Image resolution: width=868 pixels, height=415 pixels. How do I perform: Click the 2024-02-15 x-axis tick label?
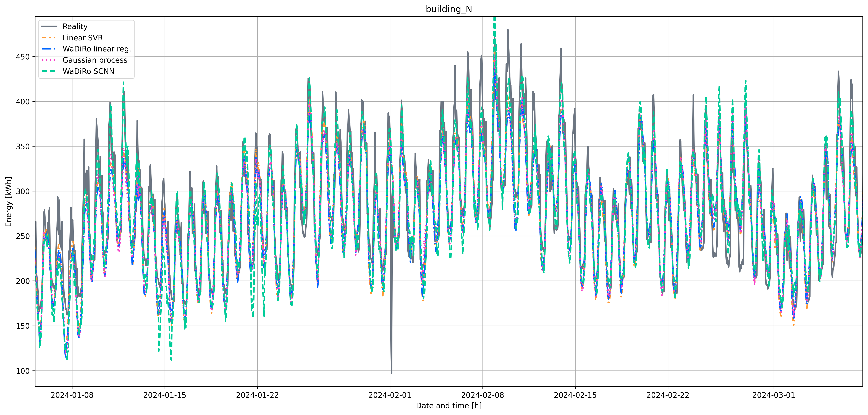tap(575, 395)
